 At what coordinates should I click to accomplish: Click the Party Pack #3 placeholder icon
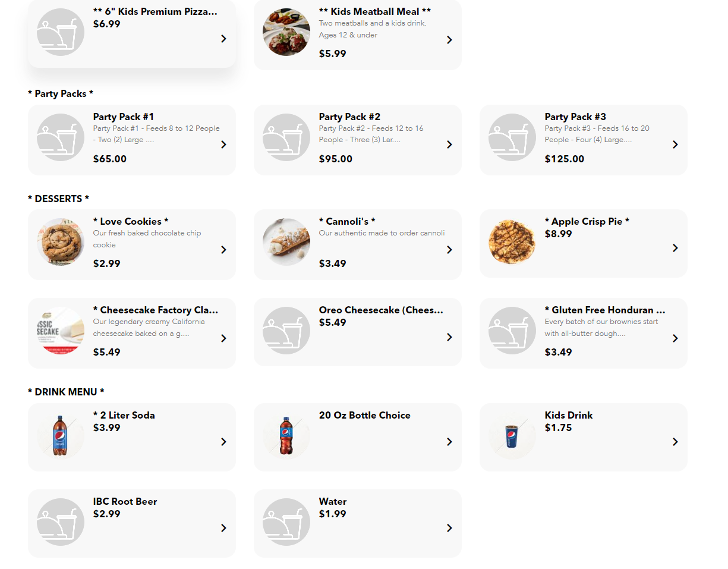(512, 137)
